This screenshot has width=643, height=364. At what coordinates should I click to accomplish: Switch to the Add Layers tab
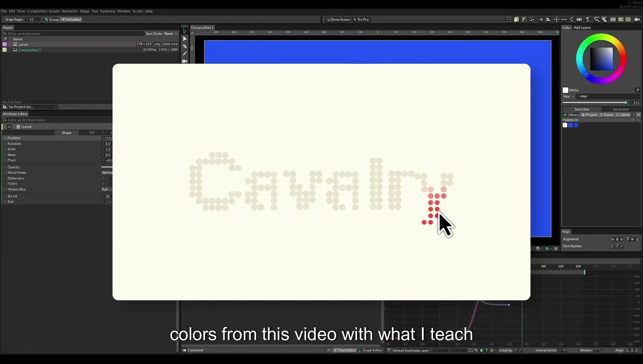tap(582, 27)
